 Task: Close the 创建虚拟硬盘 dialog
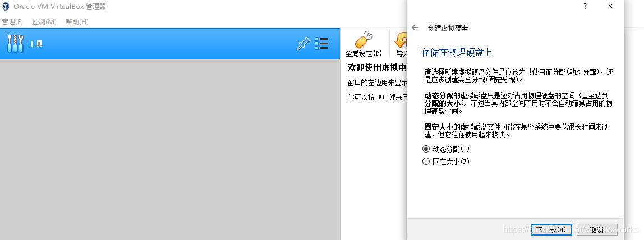click(x=610, y=6)
